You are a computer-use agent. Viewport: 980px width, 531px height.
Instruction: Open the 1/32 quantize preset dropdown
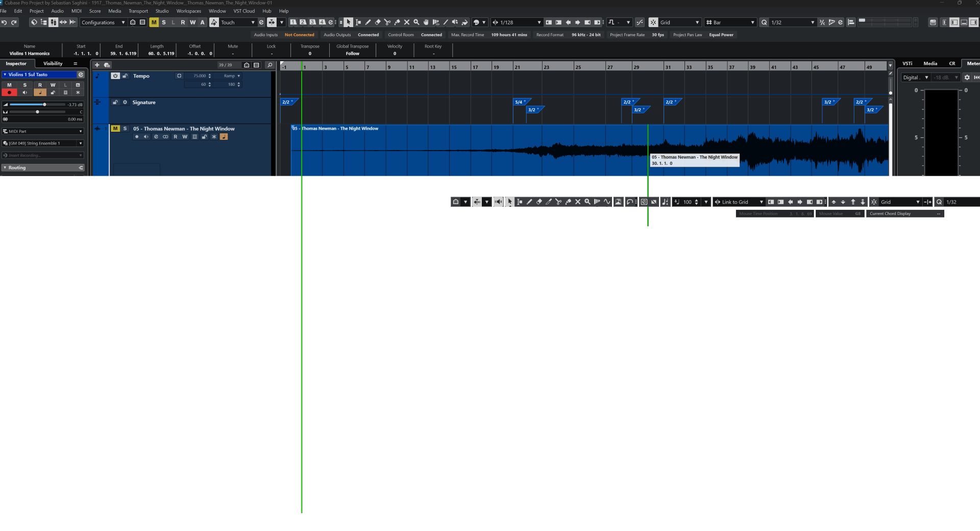(793, 22)
